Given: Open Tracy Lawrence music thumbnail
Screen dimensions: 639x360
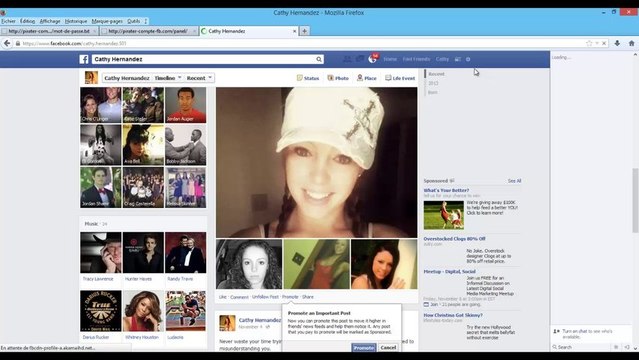Looking at the screenshot, I should coord(101,252).
